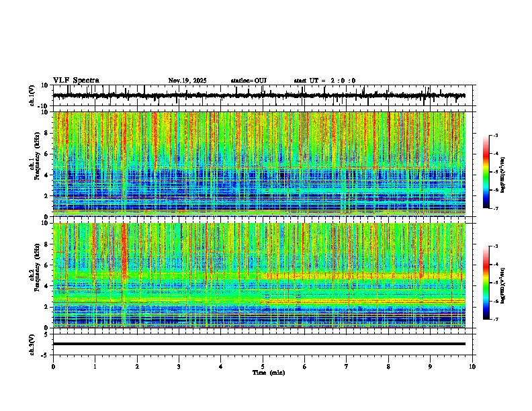This screenshot has width=532, height=411.
Task: Click the ch.2 spectrogram color scale bar
Action: click(x=486, y=283)
